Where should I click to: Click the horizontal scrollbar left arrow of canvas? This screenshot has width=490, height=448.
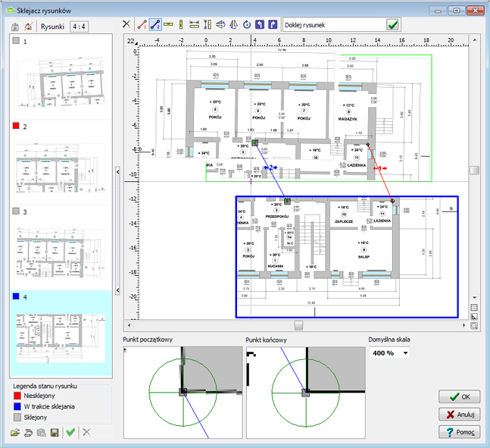coord(129,325)
